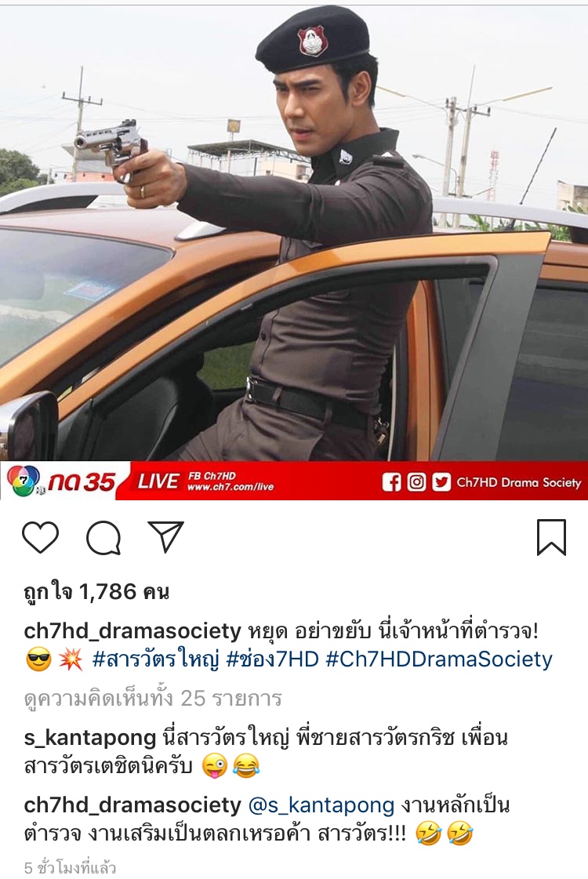Open ch7hd_dramasociety profile from the caption

(x=132, y=631)
